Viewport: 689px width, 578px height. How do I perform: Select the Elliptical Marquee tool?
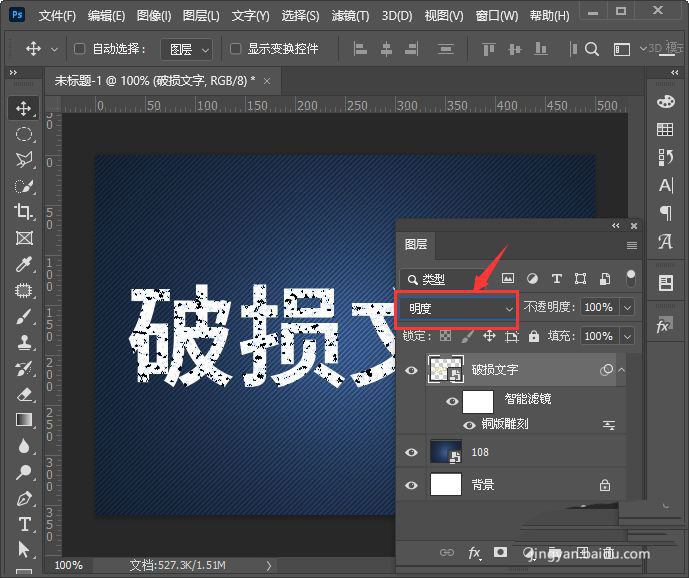tap(23, 134)
